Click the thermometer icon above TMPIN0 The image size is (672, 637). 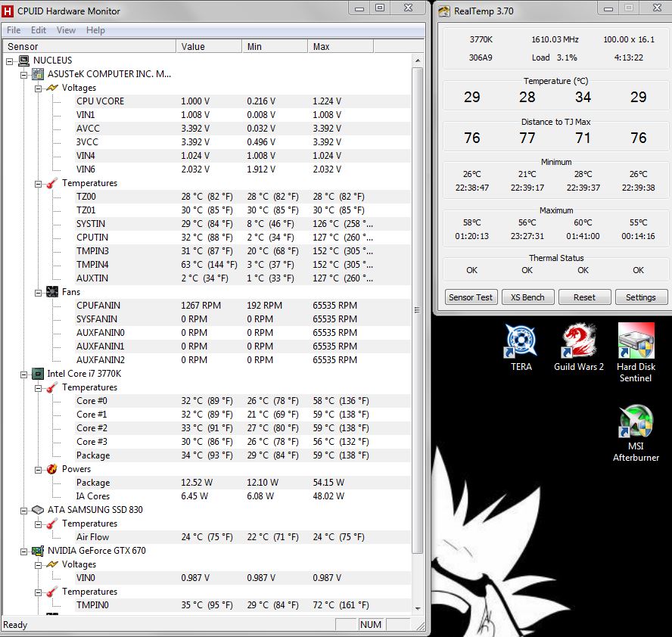[52, 592]
